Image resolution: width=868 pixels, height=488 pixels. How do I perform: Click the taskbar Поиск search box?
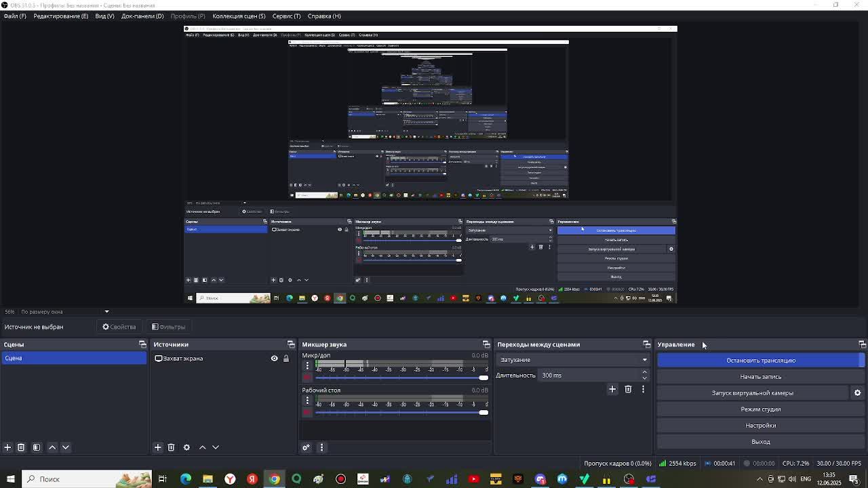86,479
